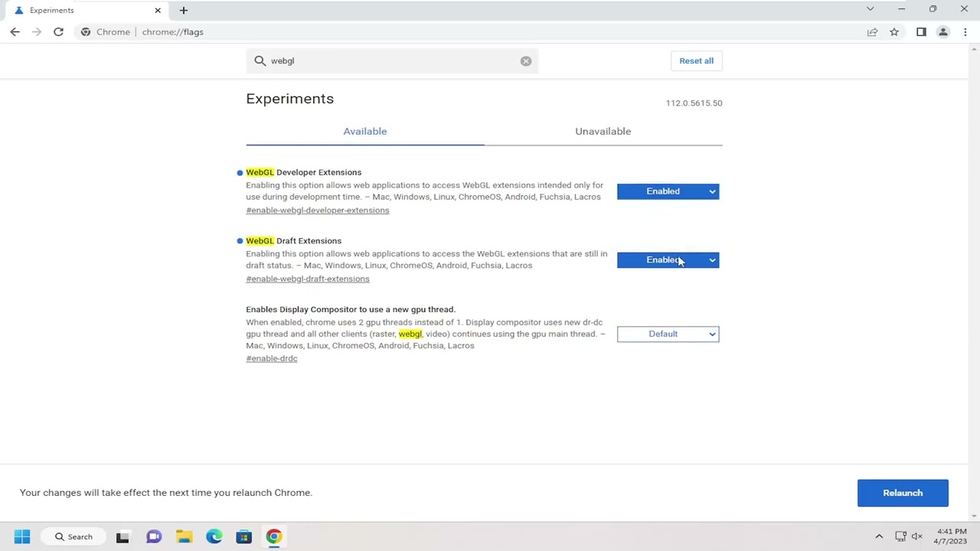Open the clock and date flyout
Screen dimensions: 980x551
(x=950, y=536)
